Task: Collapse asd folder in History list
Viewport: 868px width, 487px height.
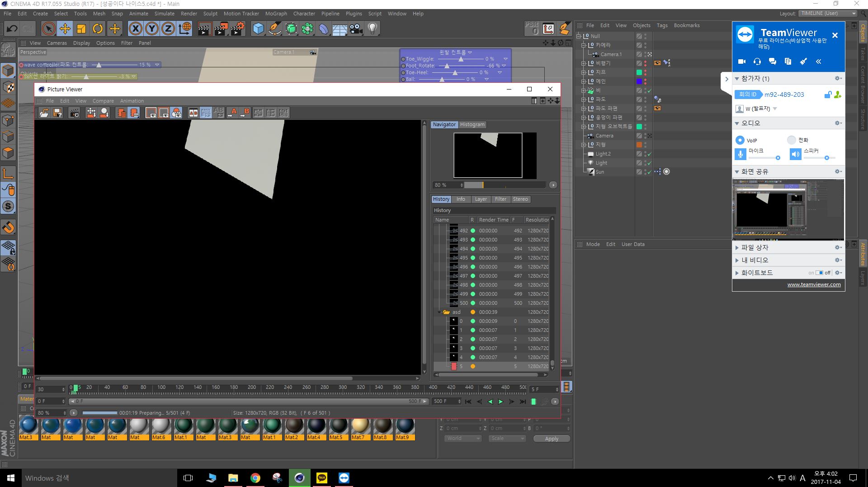Action: tap(439, 312)
